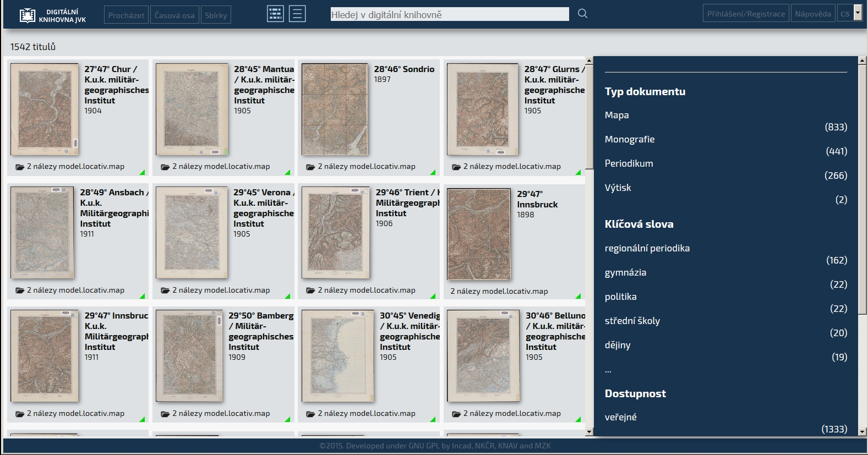868x455 pixels.
Task: Open 28°45° Mantua map thumbnail
Action: 192,109
